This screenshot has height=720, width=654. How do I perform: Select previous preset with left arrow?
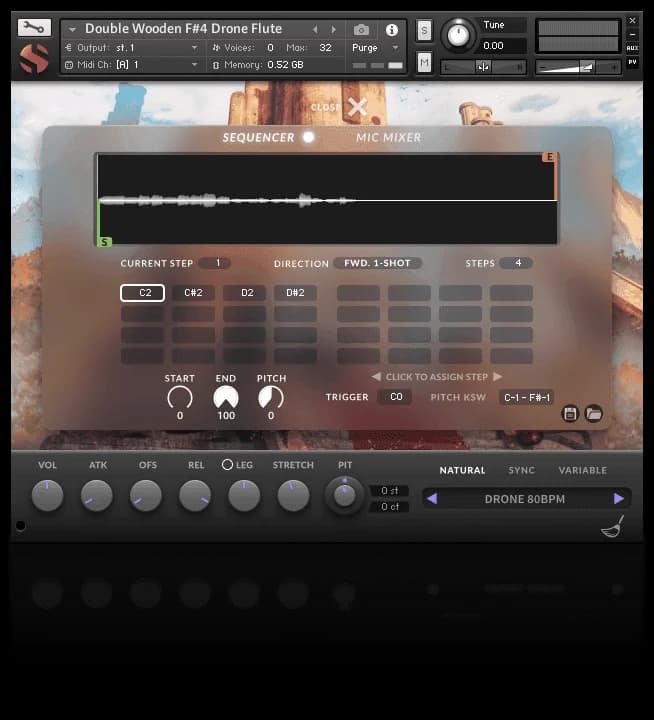pyautogui.click(x=432, y=498)
